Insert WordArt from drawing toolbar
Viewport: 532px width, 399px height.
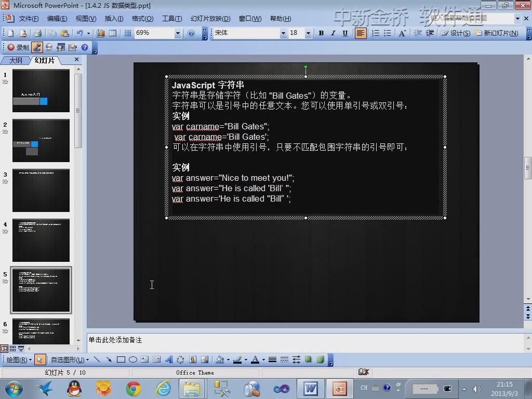point(169,360)
